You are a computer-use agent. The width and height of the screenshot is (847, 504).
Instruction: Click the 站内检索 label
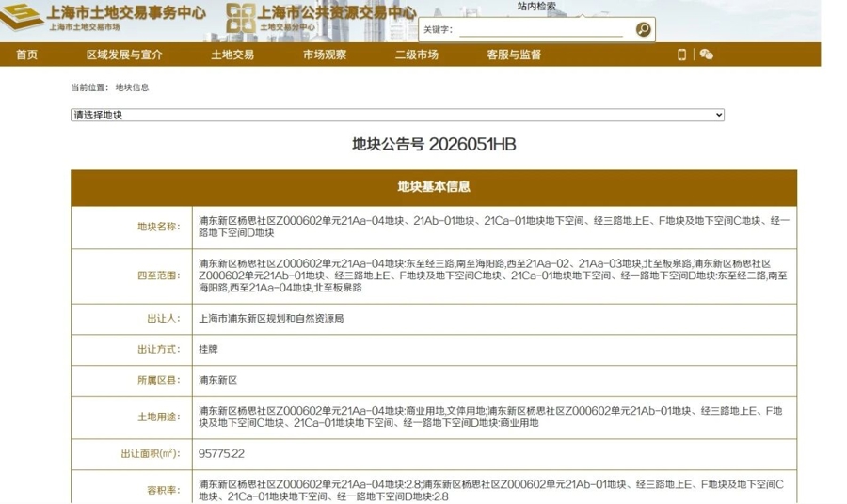click(536, 6)
